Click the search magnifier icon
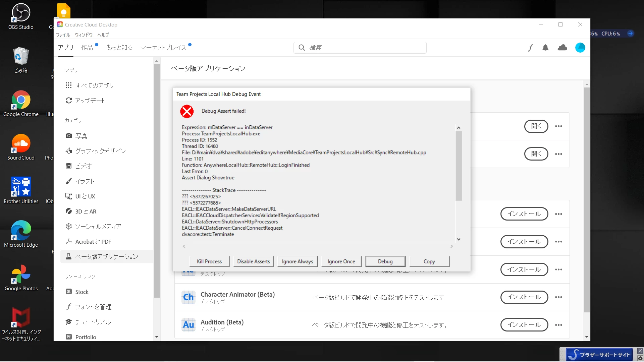The width and height of the screenshot is (644, 362). 302,48
